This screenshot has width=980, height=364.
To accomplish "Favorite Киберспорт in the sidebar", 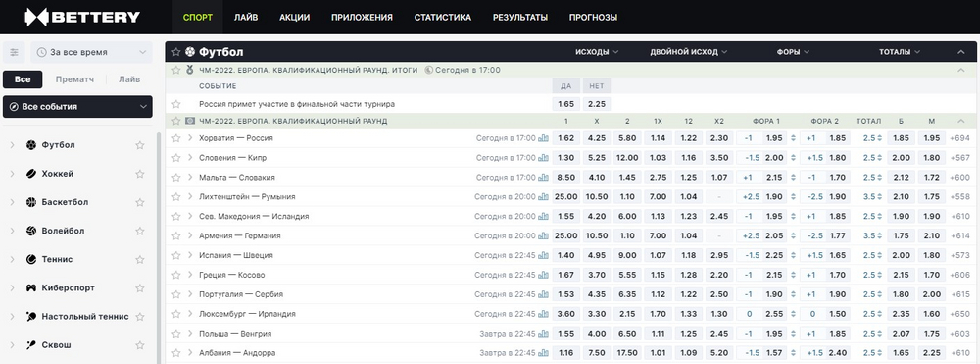I will pos(140,287).
